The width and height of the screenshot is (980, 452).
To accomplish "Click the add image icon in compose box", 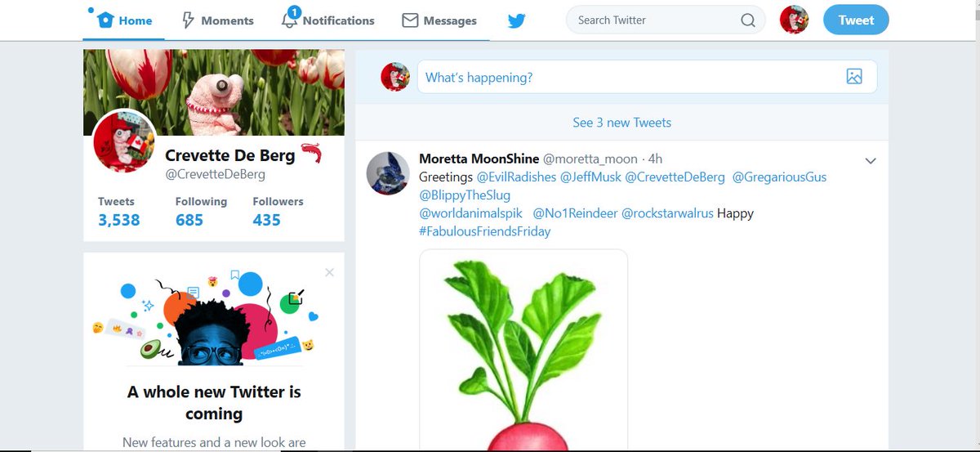I will 854,77.
